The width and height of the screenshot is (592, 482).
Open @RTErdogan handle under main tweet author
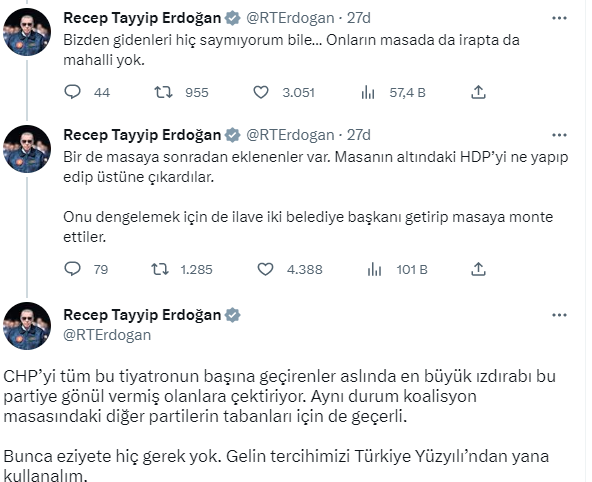click(x=107, y=335)
